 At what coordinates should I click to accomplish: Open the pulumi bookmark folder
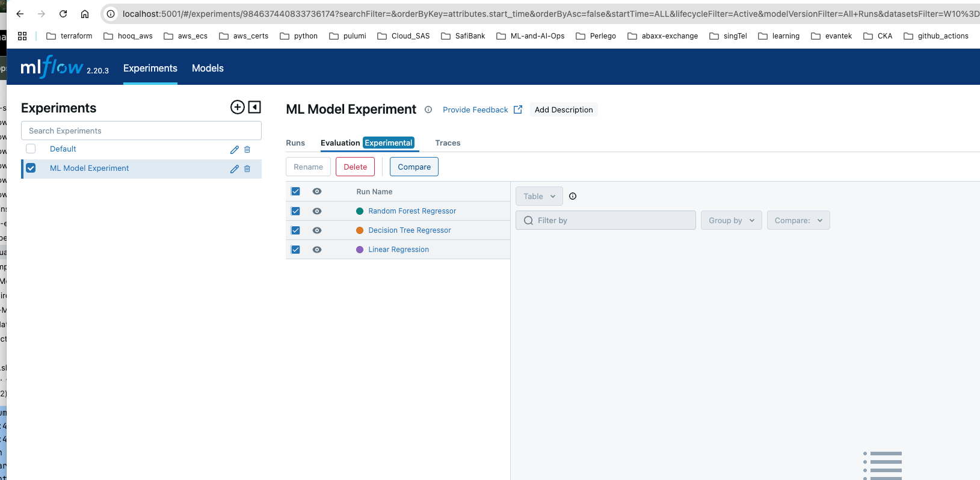point(348,36)
